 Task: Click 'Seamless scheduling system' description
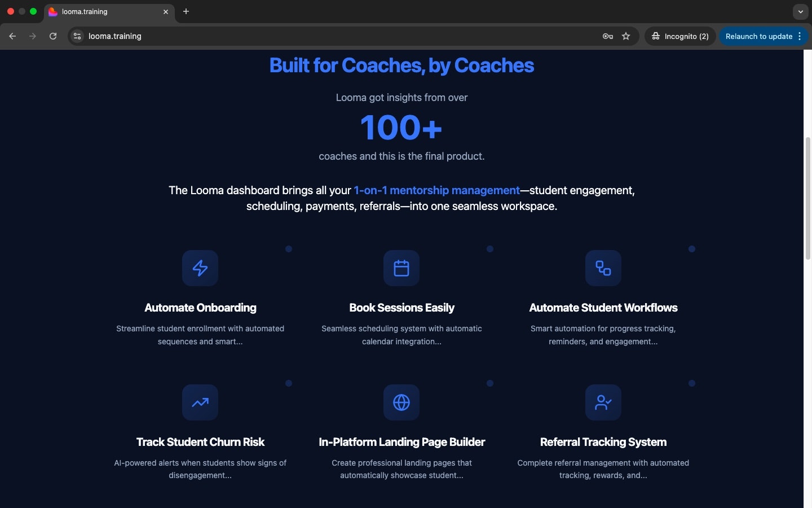(401, 335)
